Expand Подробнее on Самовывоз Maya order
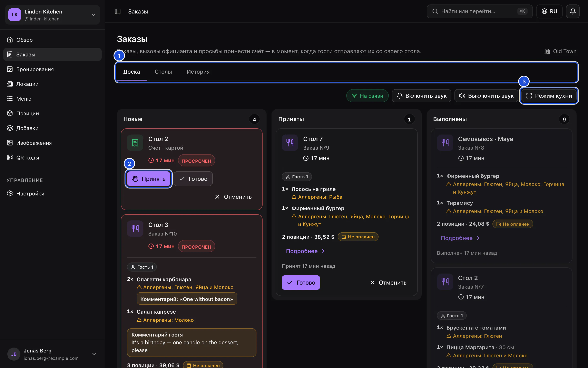This screenshot has width=588, height=368. 460,238
